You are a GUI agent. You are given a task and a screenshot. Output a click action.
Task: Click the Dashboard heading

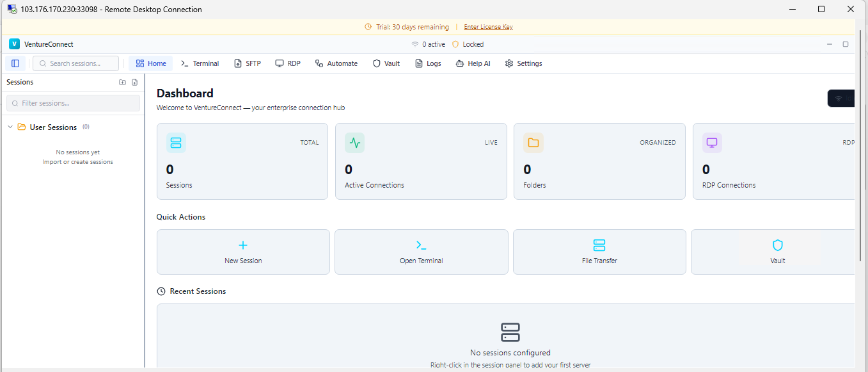click(x=185, y=93)
